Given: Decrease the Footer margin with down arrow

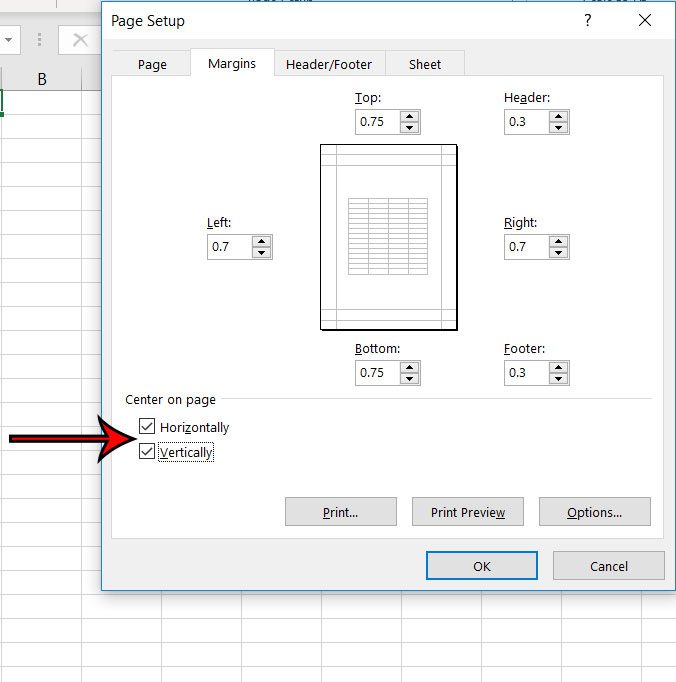Looking at the screenshot, I should [x=558, y=379].
